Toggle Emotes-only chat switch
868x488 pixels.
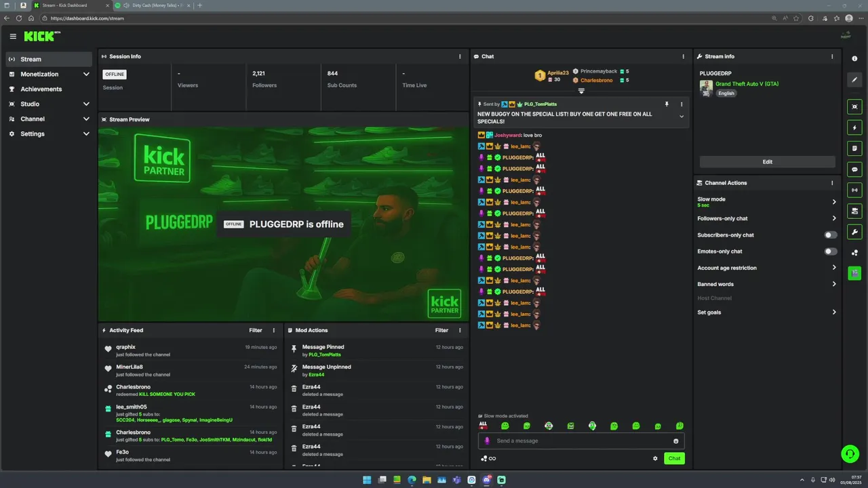(x=830, y=251)
